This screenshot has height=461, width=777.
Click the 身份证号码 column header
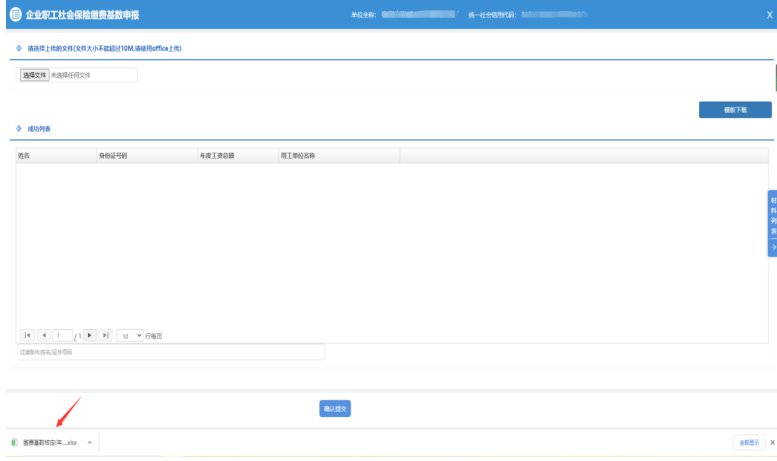point(112,156)
